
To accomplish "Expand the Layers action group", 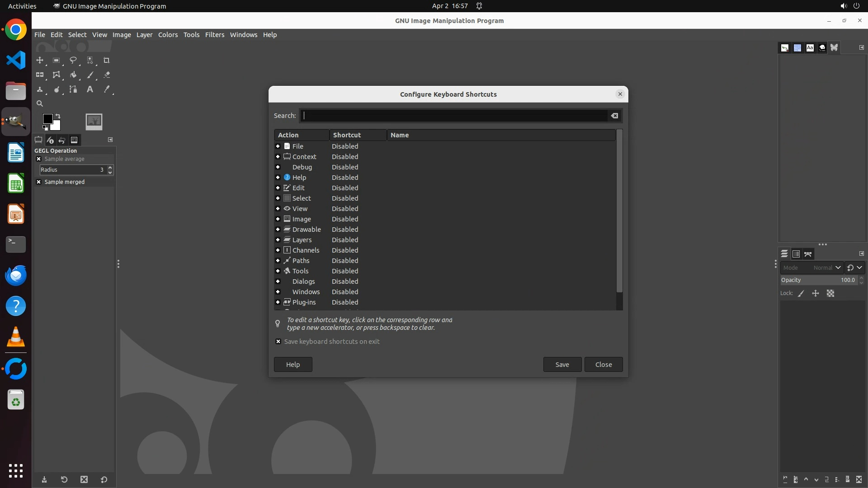I will pos(278,240).
